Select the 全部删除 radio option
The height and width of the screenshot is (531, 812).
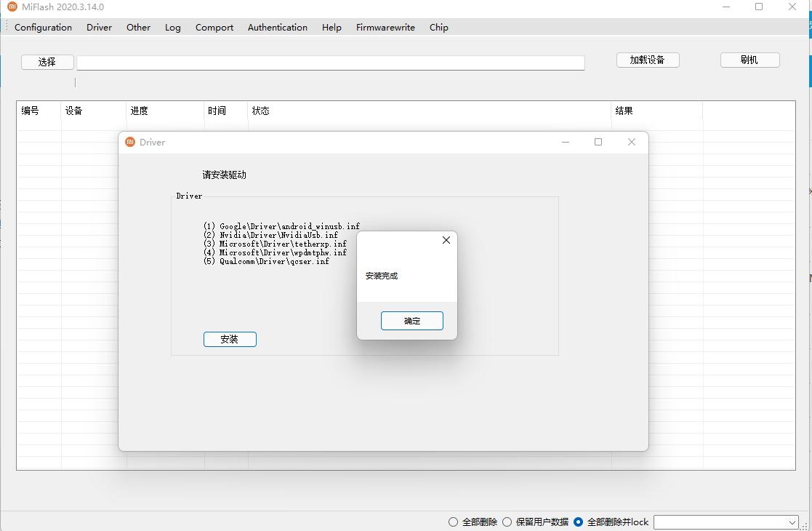click(x=454, y=522)
